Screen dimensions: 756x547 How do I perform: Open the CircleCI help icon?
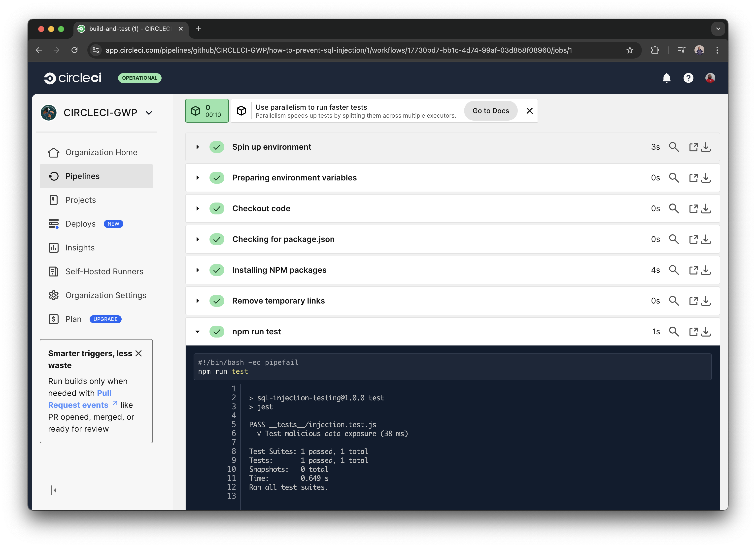pyautogui.click(x=688, y=78)
